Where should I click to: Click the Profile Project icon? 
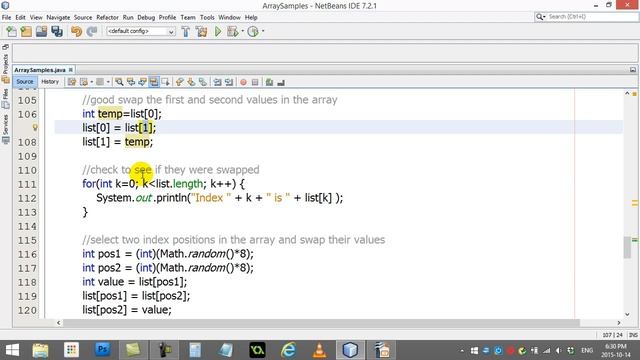pyautogui.click(x=253, y=31)
